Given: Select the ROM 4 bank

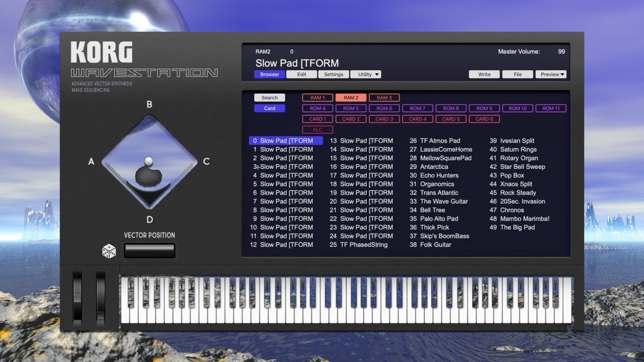Looking at the screenshot, I should tap(317, 108).
